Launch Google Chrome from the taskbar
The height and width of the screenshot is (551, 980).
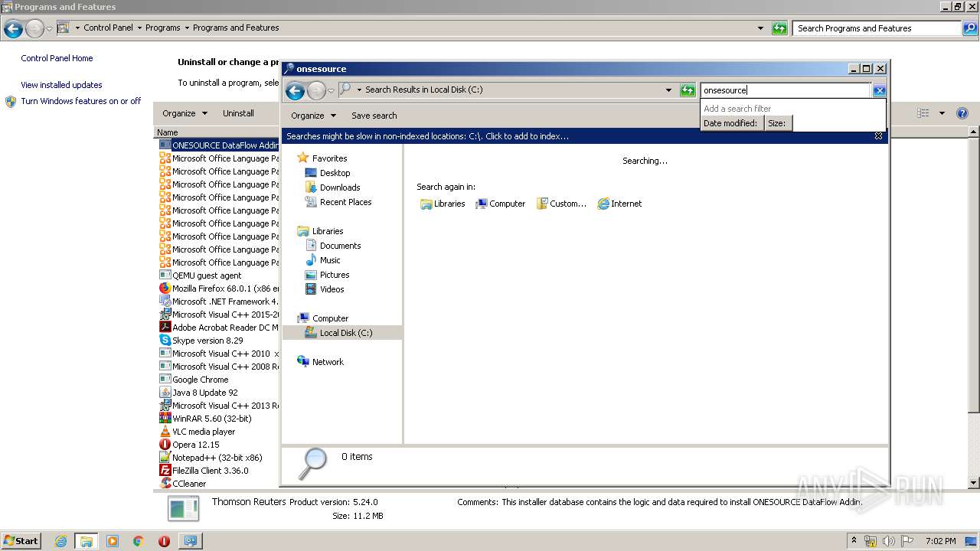(x=138, y=541)
